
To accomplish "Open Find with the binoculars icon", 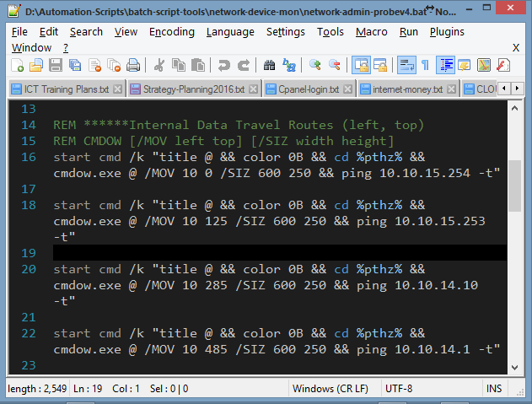I will coord(270,65).
